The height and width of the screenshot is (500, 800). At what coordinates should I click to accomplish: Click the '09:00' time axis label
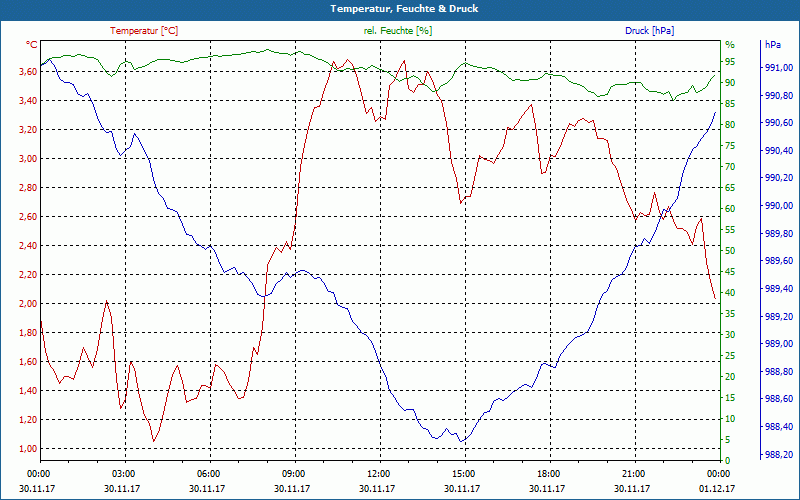[294, 474]
